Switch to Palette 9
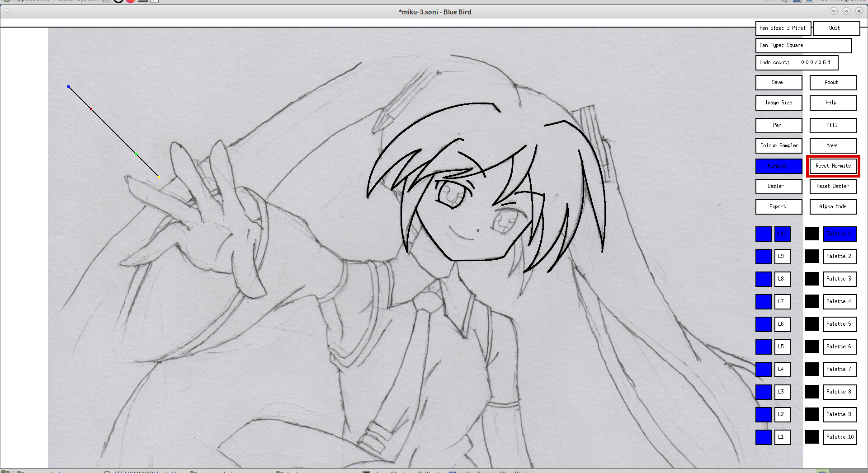The width and height of the screenshot is (868, 473). point(840,414)
